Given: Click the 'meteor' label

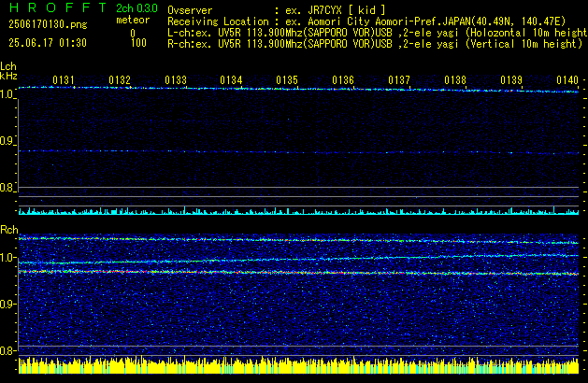Looking at the screenshot, I should tap(133, 20).
